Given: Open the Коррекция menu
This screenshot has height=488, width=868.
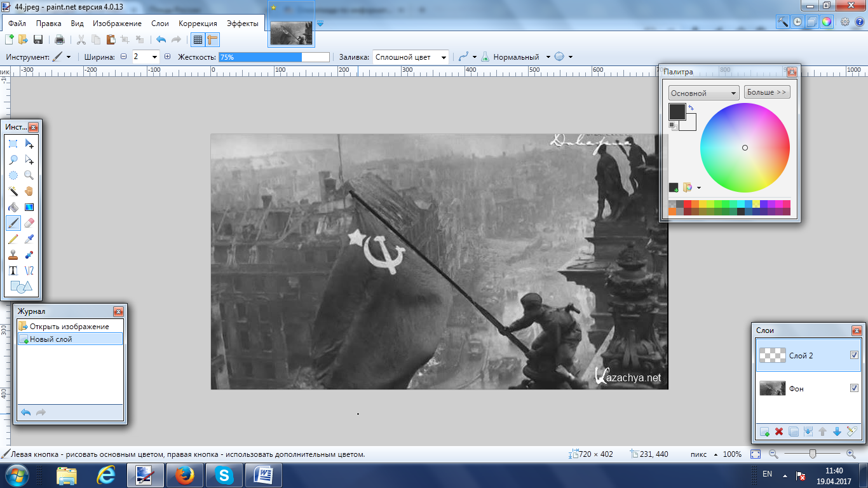Looking at the screenshot, I should (198, 24).
